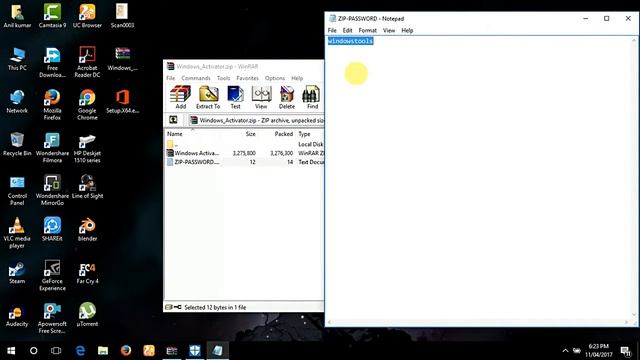The image size is (640, 360).
Task: Open Notepad Format menu
Action: [367, 30]
